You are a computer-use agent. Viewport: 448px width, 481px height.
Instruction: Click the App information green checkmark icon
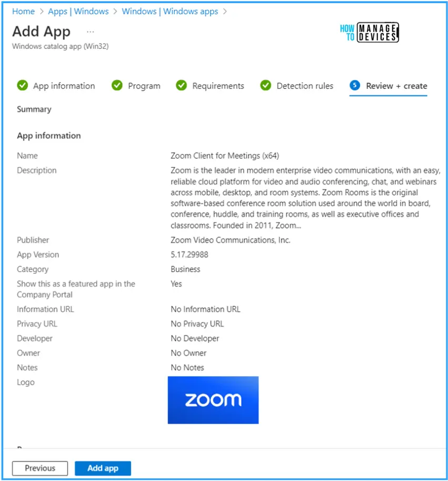click(x=23, y=85)
